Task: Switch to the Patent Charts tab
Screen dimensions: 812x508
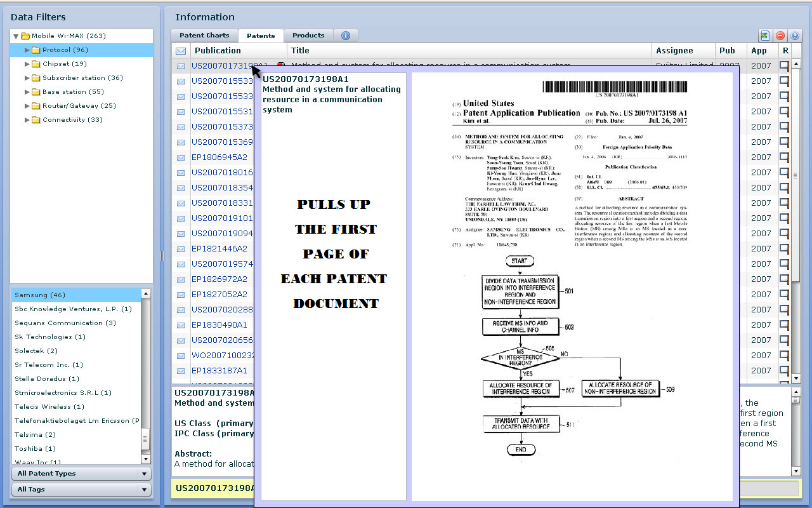Action: click(x=204, y=36)
